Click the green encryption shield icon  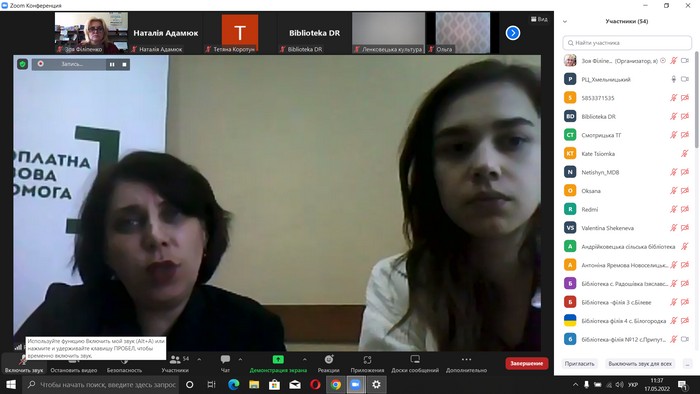22,64
